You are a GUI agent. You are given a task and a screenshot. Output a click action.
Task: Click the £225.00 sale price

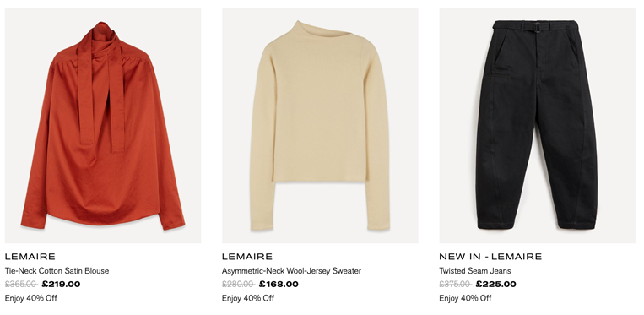click(496, 285)
